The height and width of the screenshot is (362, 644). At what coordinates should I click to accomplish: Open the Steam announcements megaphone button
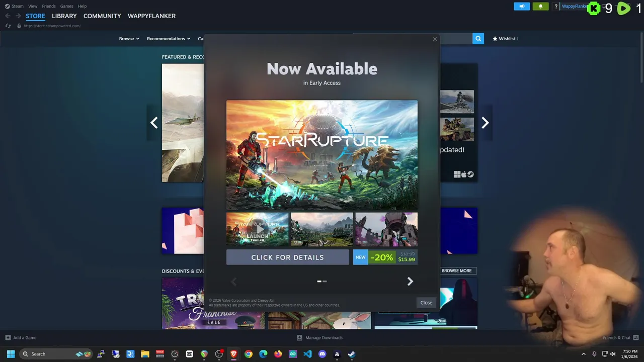[x=522, y=7]
